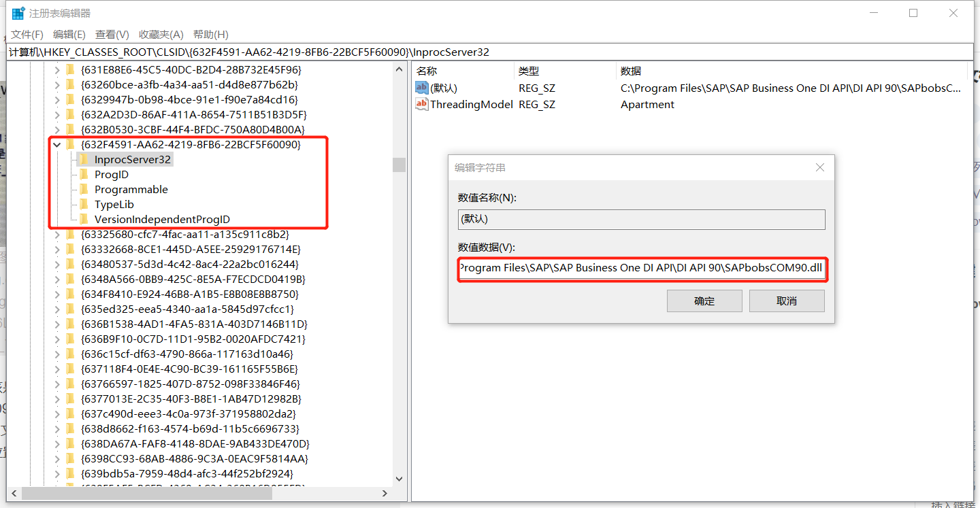Select the ProgID folder icon
The height and width of the screenshot is (508, 980).
85,174
